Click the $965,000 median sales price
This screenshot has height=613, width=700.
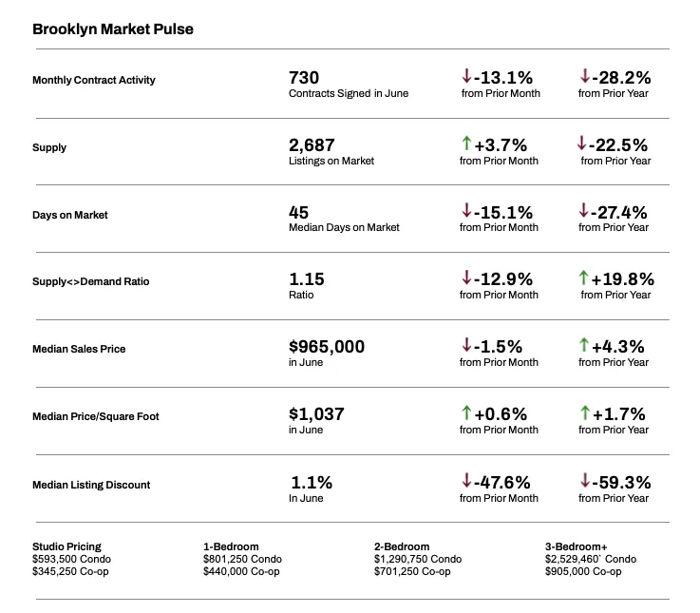[x=327, y=347]
